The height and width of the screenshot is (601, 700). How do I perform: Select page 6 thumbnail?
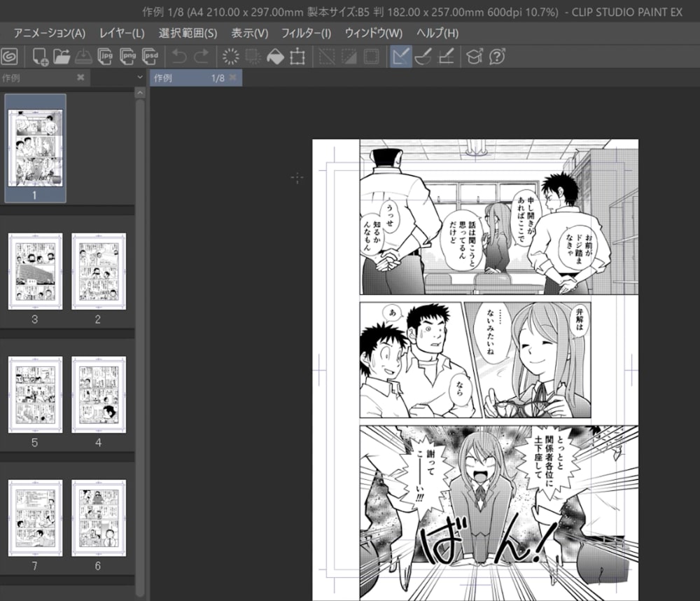point(99,518)
